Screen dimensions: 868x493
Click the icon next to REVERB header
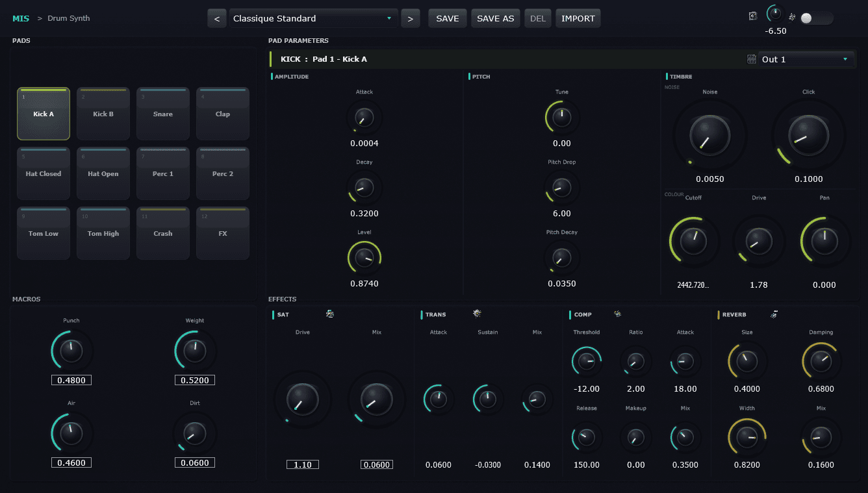tap(774, 314)
